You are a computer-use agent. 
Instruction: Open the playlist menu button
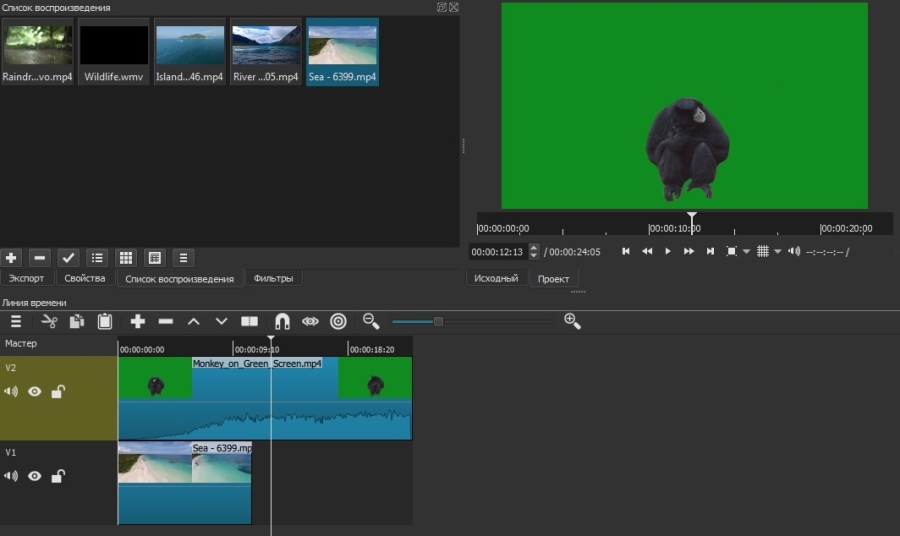pos(183,258)
